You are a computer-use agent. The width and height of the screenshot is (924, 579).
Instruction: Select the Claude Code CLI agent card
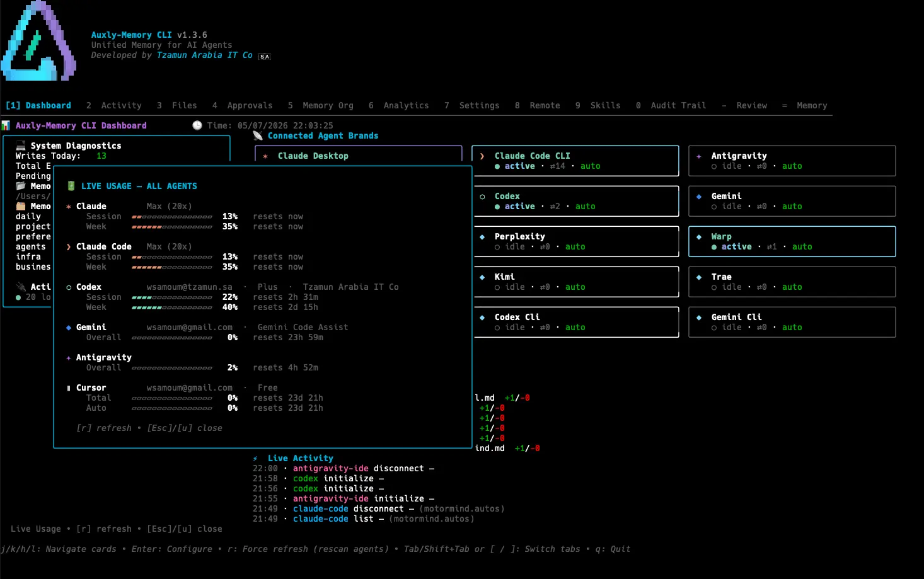pos(575,161)
